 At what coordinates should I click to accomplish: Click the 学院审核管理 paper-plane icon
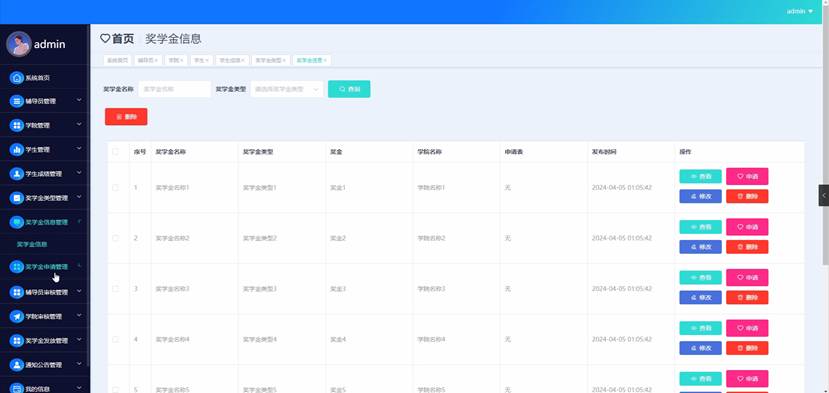point(17,316)
